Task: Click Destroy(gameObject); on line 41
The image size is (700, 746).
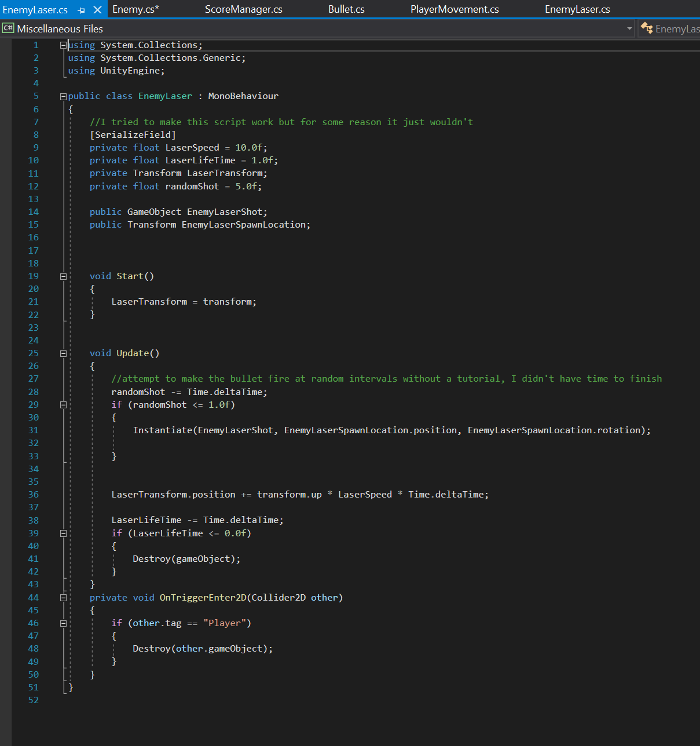Action: [x=186, y=558]
